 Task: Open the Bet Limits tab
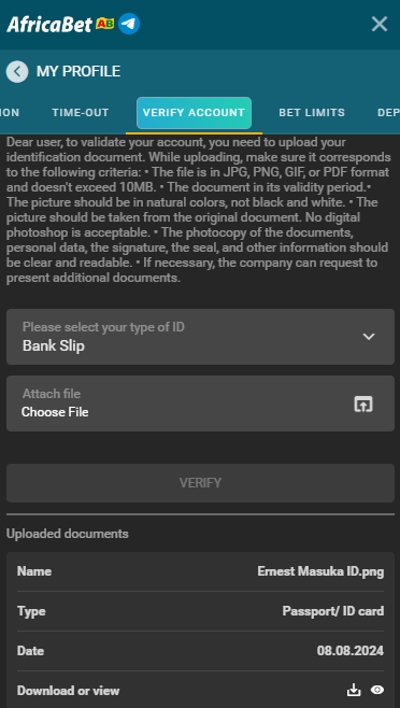(x=312, y=112)
